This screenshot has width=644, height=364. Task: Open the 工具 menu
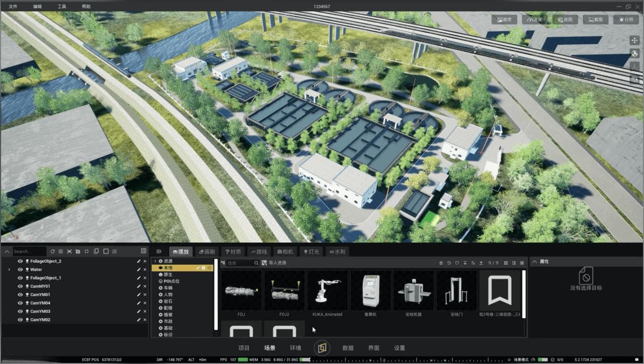coord(62,7)
